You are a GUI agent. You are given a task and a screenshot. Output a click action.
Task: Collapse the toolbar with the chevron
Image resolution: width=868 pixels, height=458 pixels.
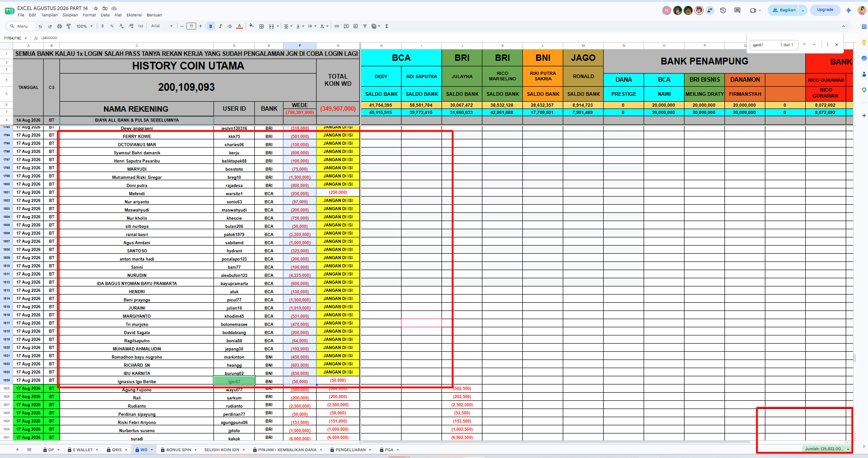pyautogui.click(x=843, y=26)
